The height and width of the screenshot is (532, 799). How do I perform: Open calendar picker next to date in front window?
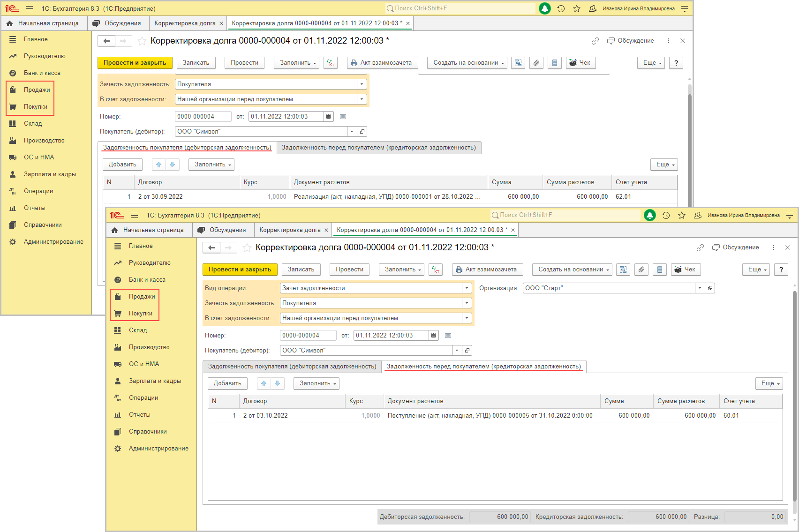coord(434,336)
